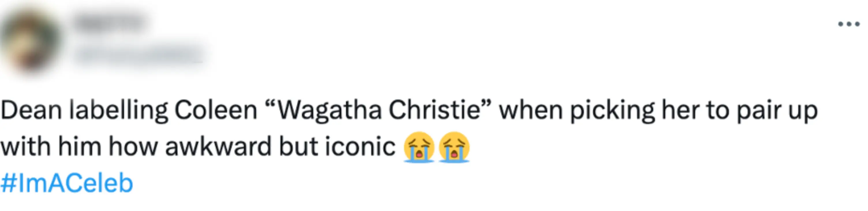Click the word "iconic" before the emojis
This screenshot has height=211, width=868.
pyautogui.click(x=360, y=147)
